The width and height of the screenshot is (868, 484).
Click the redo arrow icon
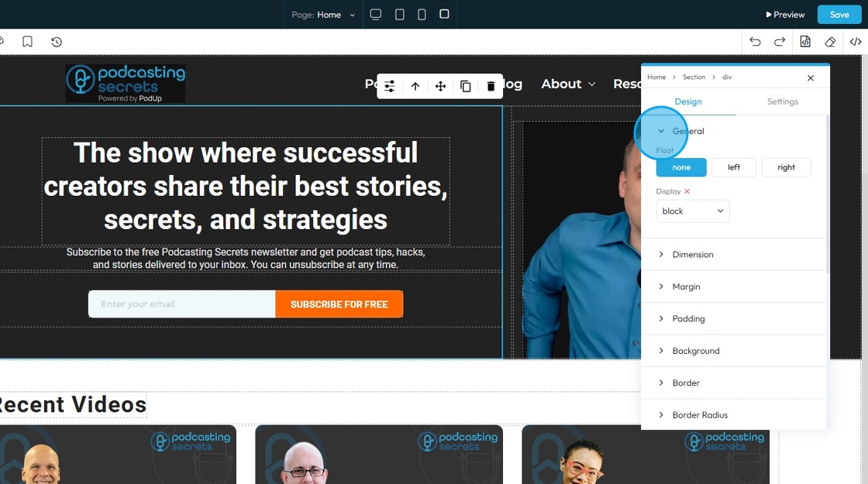click(x=780, y=42)
